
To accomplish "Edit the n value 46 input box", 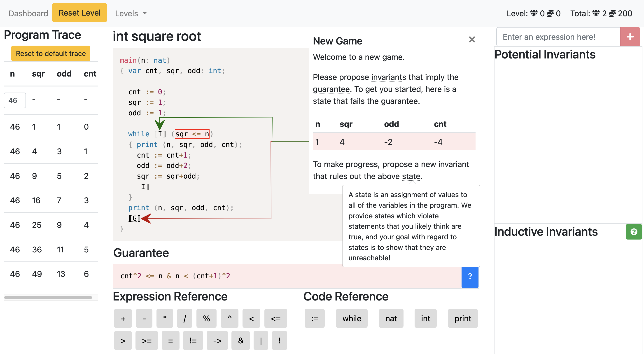I will click(x=15, y=100).
